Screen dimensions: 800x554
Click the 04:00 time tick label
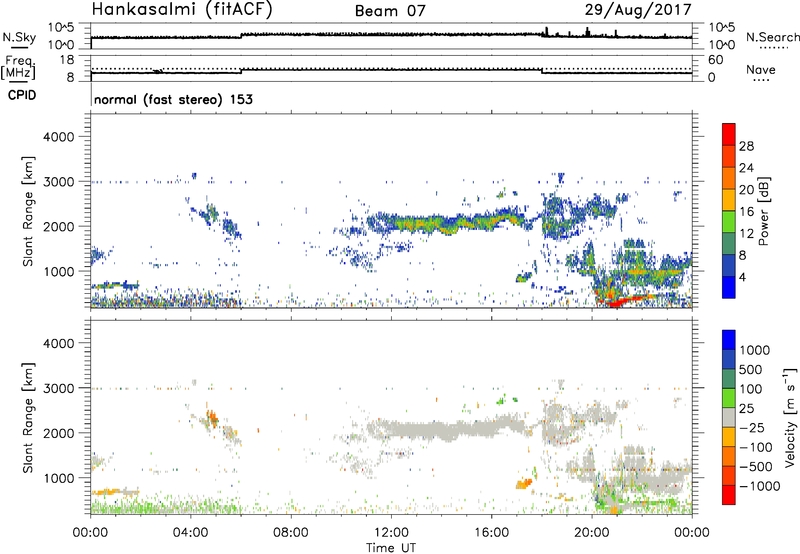(x=191, y=533)
